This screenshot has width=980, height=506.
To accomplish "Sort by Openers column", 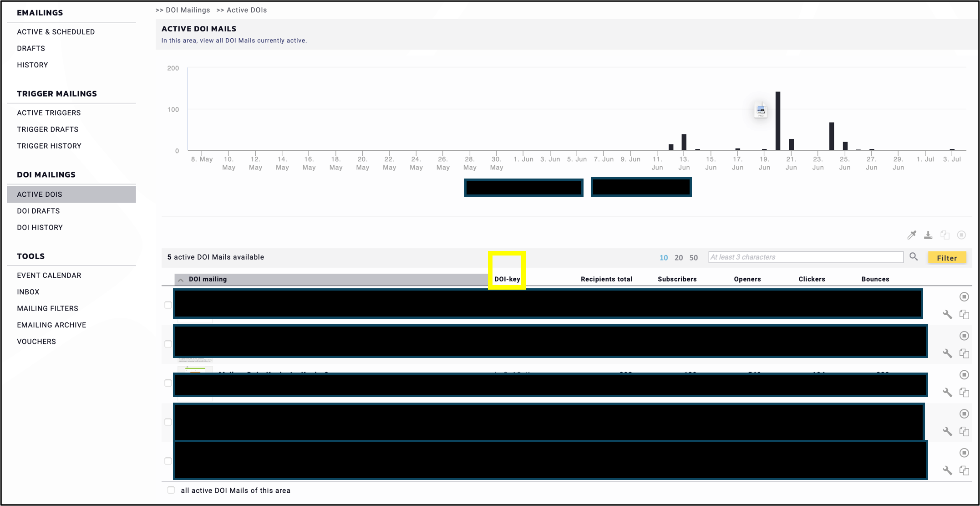I will (747, 279).
